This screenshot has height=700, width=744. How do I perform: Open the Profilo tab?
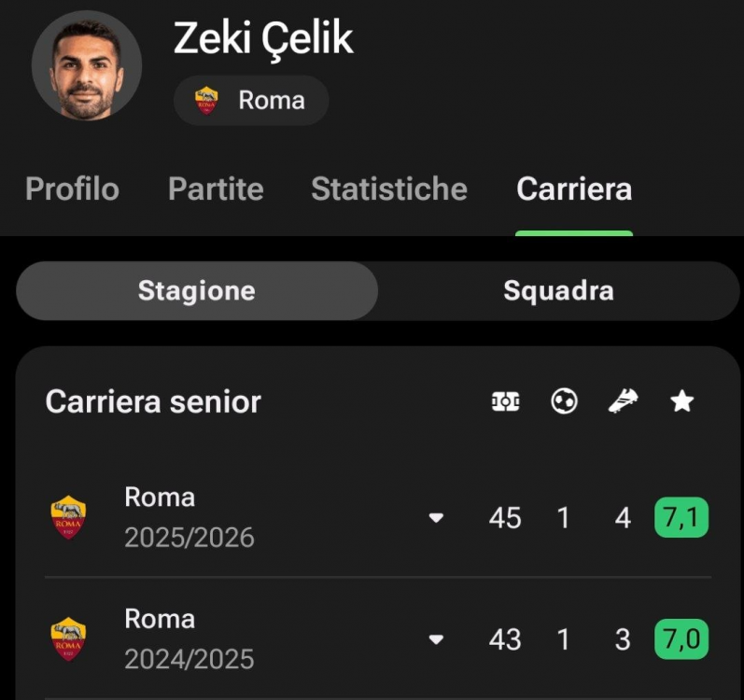point(72,189)
